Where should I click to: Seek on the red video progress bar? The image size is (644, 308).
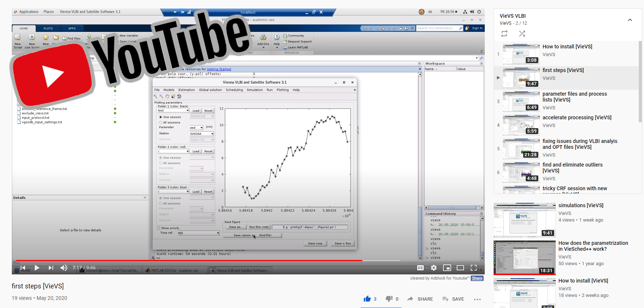click(189, 260)
